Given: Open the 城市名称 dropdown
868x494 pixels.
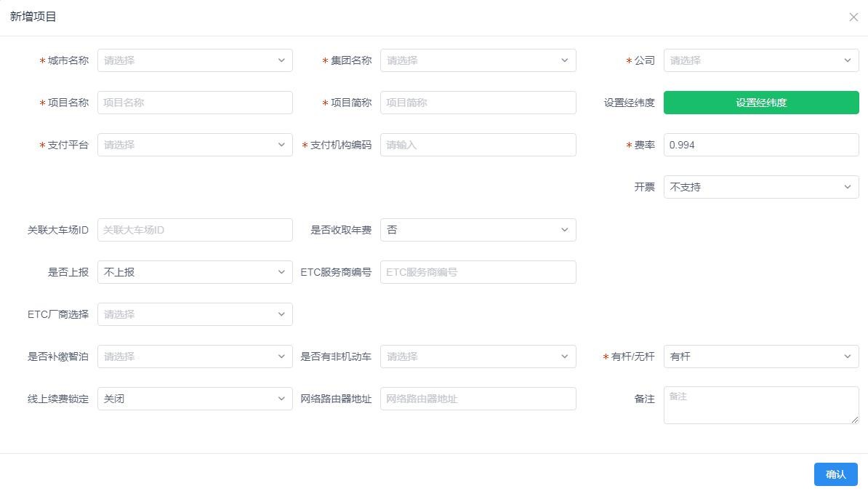Looking at the screenshot, I should [x=195, y=60].
